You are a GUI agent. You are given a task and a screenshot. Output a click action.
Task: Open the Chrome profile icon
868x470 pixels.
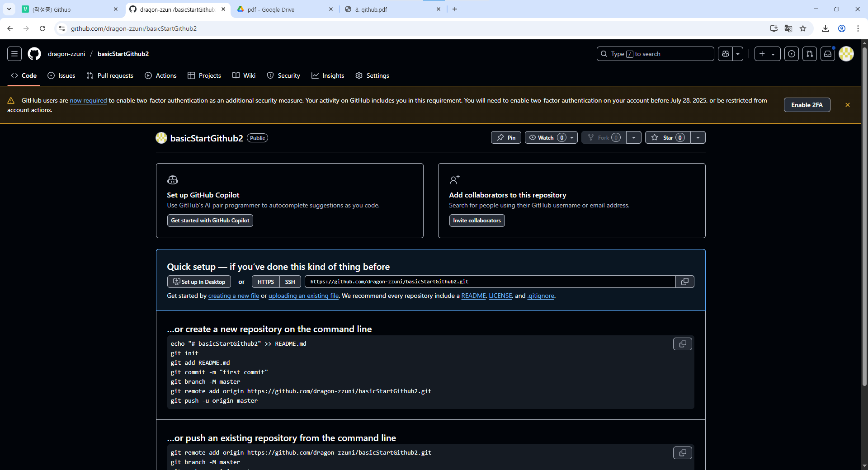tap(842, 28)
